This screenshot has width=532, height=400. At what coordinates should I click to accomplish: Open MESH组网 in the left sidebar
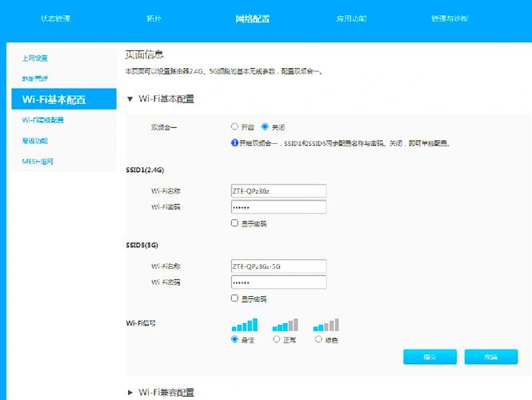(x=38, y=162)
